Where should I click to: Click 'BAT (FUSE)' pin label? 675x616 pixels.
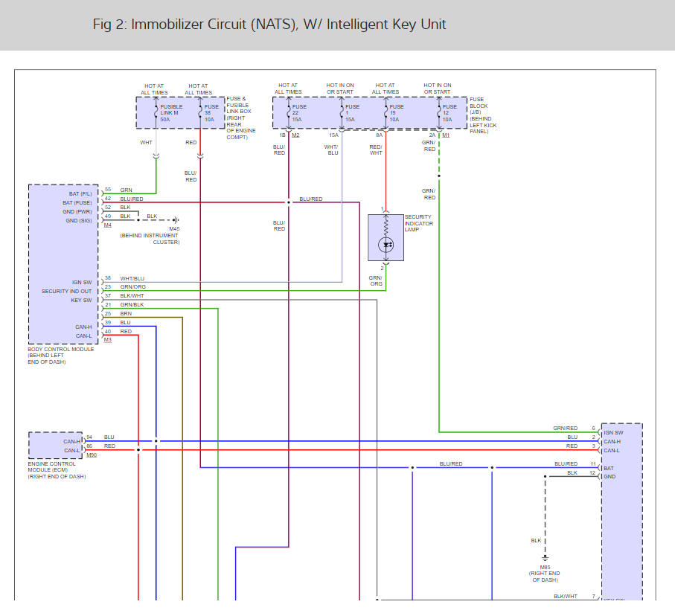click(77, 203)
